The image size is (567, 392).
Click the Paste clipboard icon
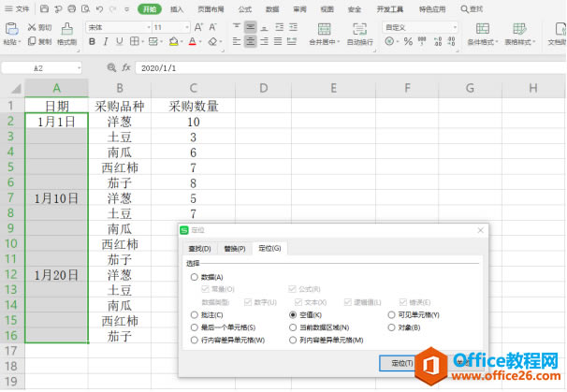pos(11,29)
